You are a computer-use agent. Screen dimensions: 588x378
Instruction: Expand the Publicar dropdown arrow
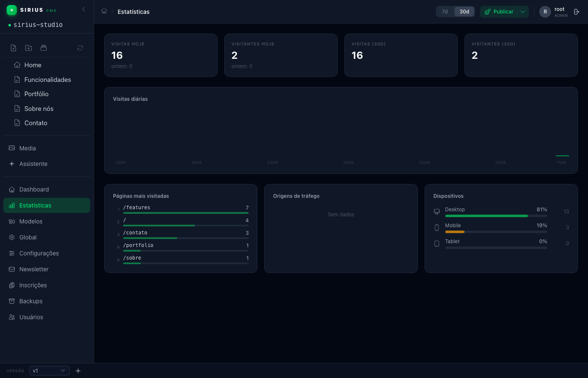[x=523, y=12]
